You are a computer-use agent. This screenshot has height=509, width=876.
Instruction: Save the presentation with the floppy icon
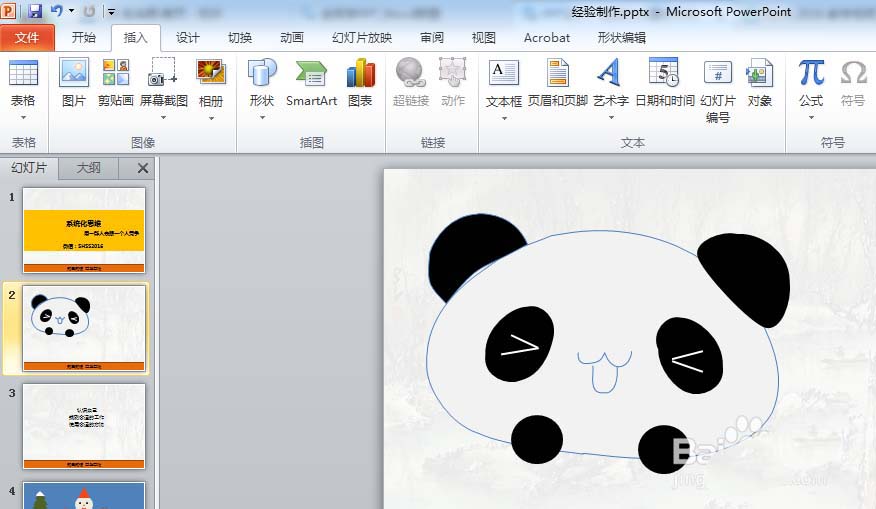click(35, 11)
